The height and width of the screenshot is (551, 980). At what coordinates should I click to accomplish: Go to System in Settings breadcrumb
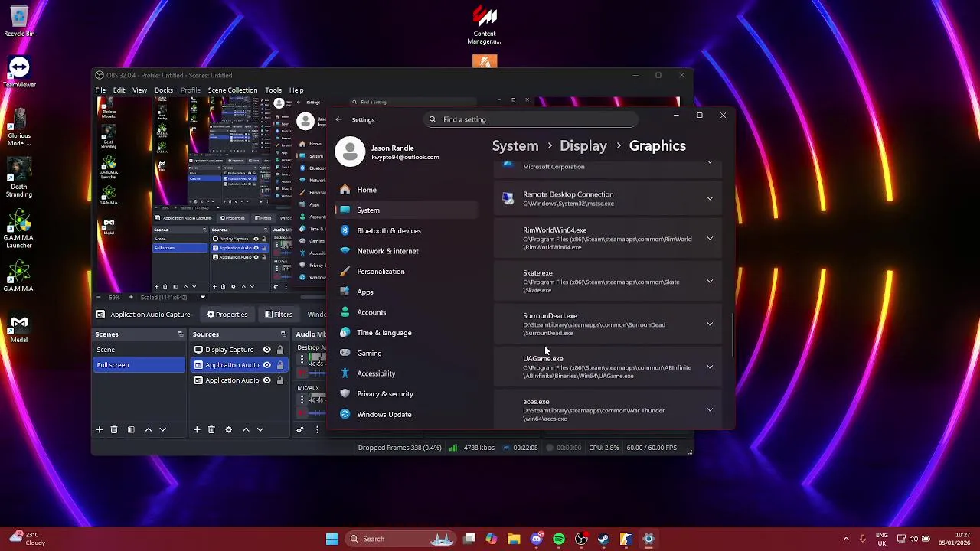(x=515, y=146)
